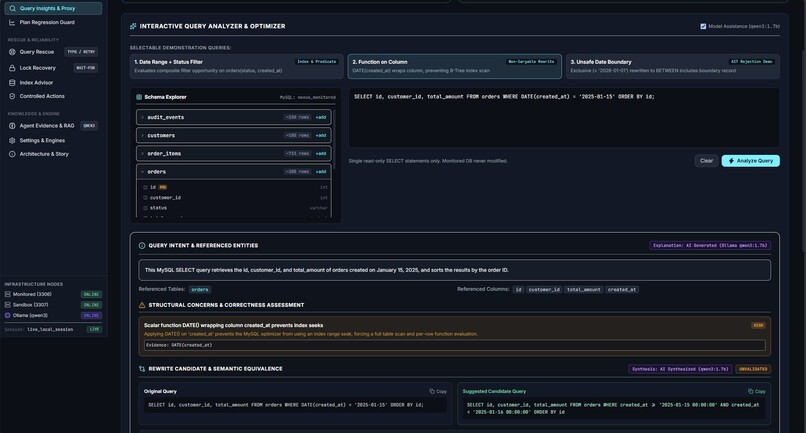Select demo query 2 Function on Column
806x433 pixels.
click(x=454, y=66)
